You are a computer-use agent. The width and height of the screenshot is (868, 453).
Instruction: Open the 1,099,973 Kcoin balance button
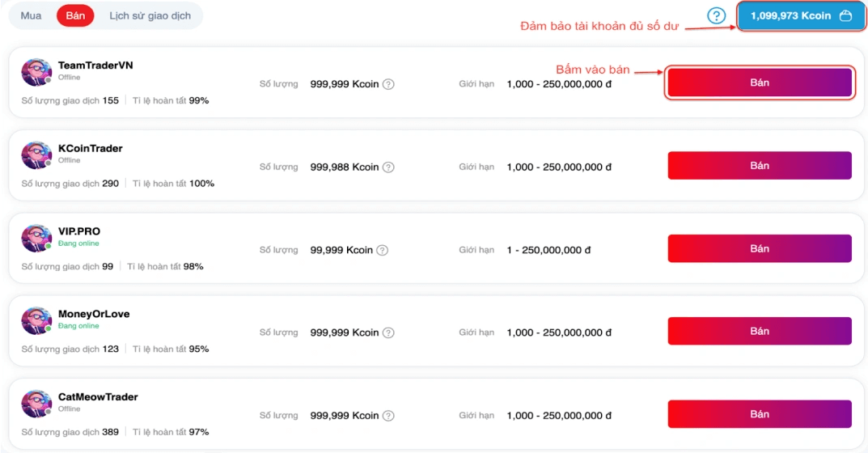[801, 15]
